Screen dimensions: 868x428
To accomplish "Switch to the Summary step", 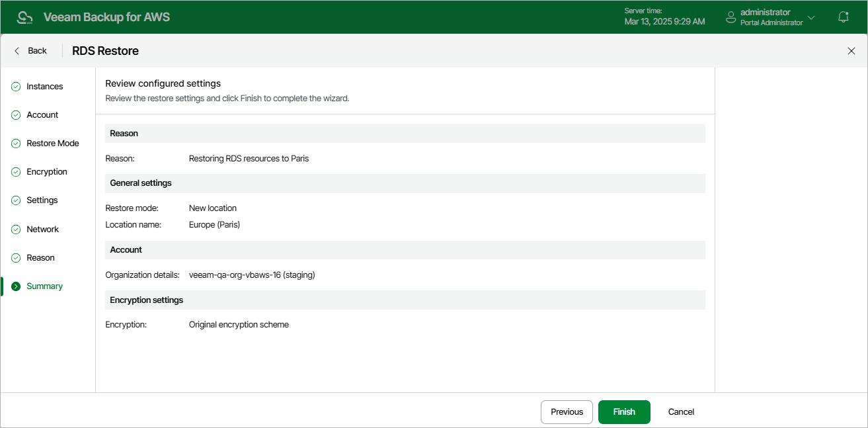I will (44, 286).
